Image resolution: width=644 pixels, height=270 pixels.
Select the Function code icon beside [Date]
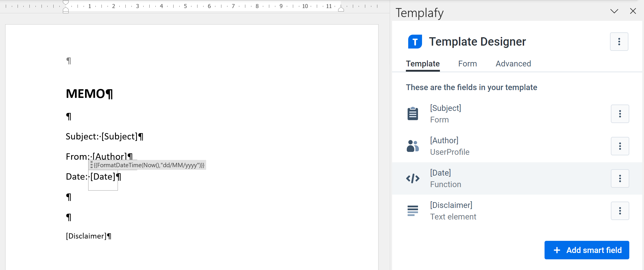coord(413,178)
